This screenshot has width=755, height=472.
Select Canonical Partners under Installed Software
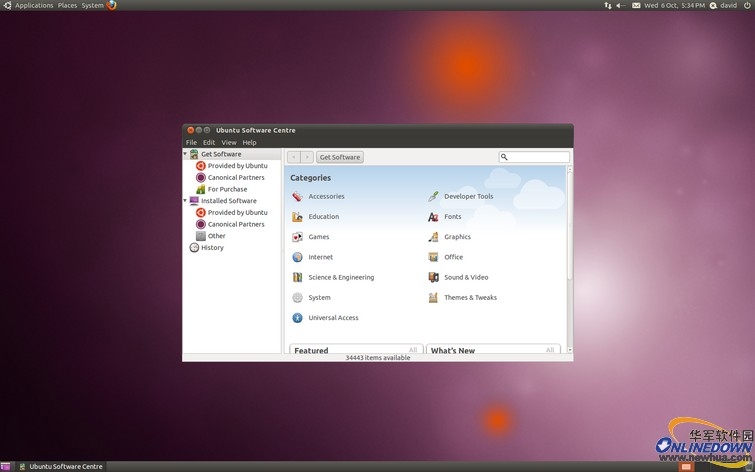coord(236,224)
